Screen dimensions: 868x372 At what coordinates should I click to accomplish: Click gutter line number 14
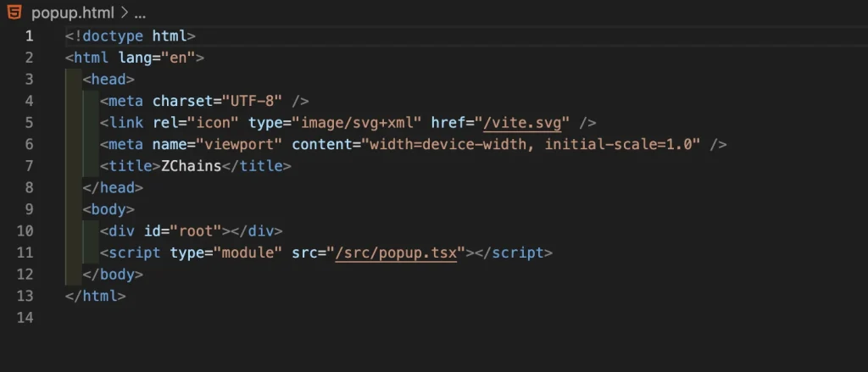pos(25,319)
